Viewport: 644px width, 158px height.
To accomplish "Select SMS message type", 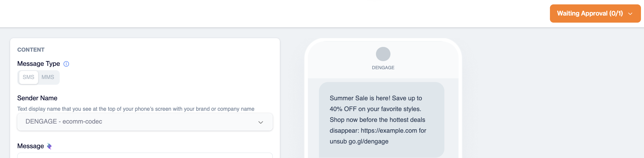I will (29, 77).
